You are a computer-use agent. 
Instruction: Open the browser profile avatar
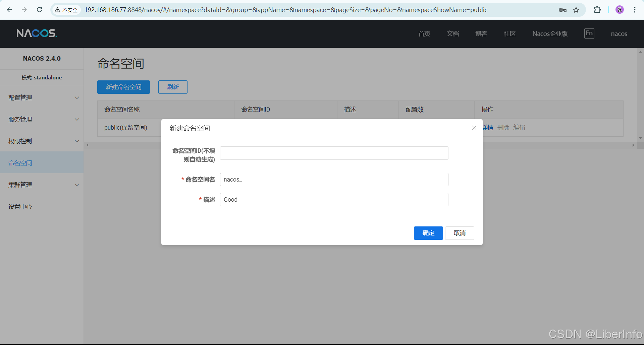pyautogui.click(x=620, y=10)
